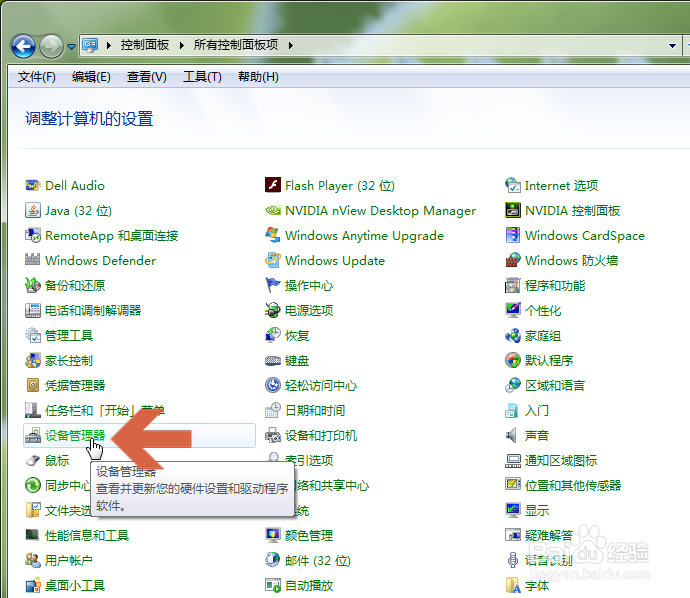Open the 查看(V) menu
This screenshot has height=598, width=690.
point(147,77)
